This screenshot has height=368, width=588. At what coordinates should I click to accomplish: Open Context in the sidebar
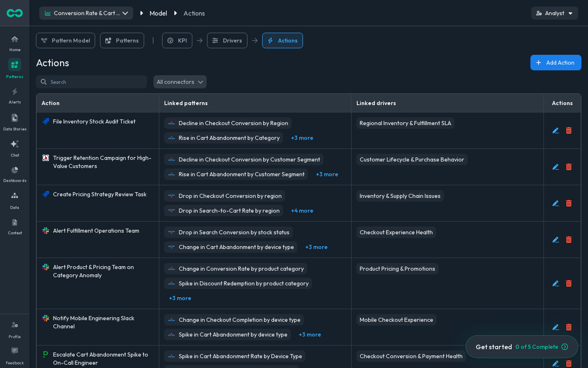click(x=15, y=227)
